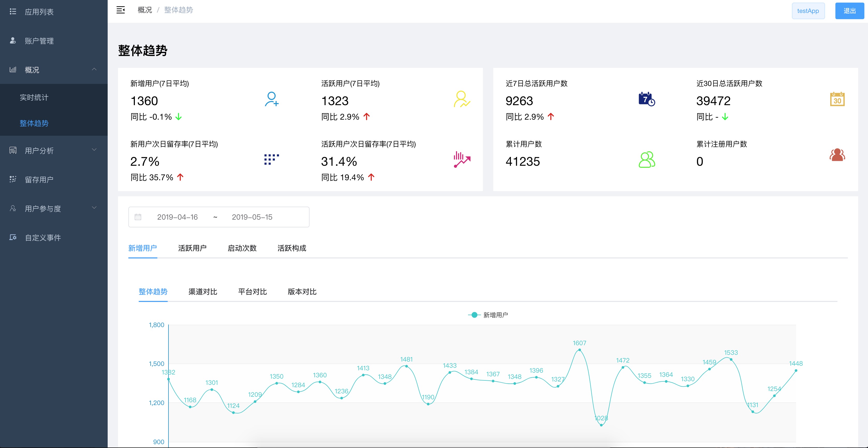The image size is (868, 448).
Task: Click the 1607 peak data point
Action: pyautogui.click(x=579, y=350)
